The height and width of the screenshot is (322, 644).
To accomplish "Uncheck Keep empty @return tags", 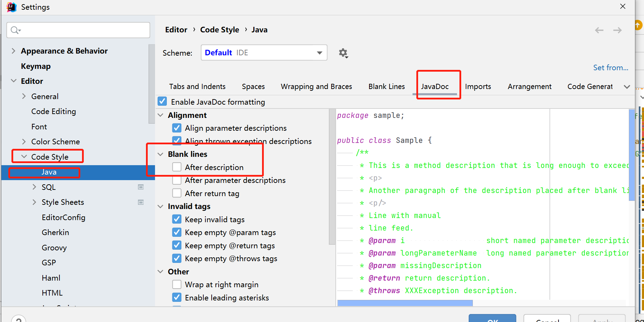I will pos(177,245).
